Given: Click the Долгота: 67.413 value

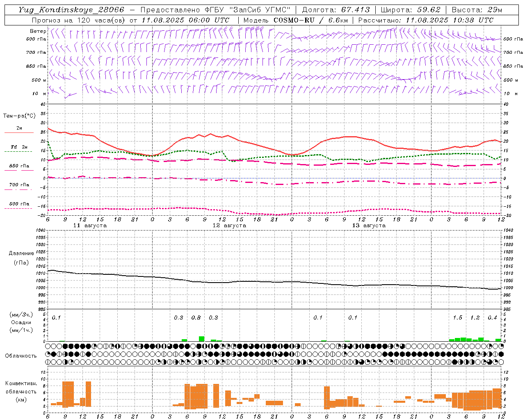Looking at the screenshot, I should pos(336,10).
